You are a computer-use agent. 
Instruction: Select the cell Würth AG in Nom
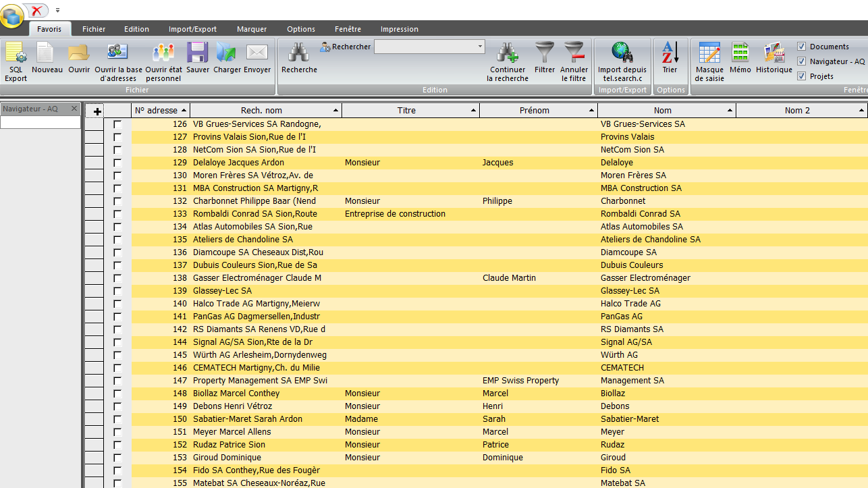667,355
